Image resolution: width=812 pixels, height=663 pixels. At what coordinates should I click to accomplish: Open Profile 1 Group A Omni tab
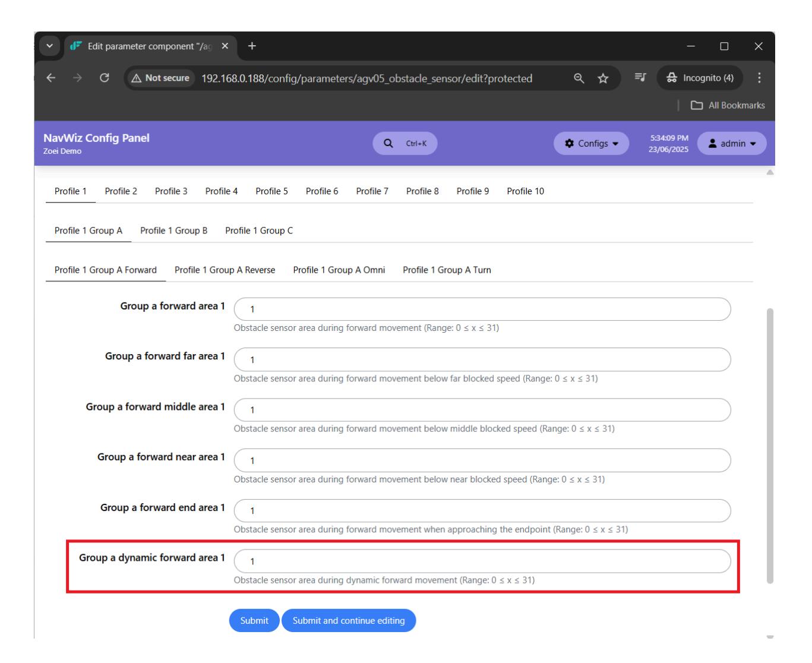[339, 270]
